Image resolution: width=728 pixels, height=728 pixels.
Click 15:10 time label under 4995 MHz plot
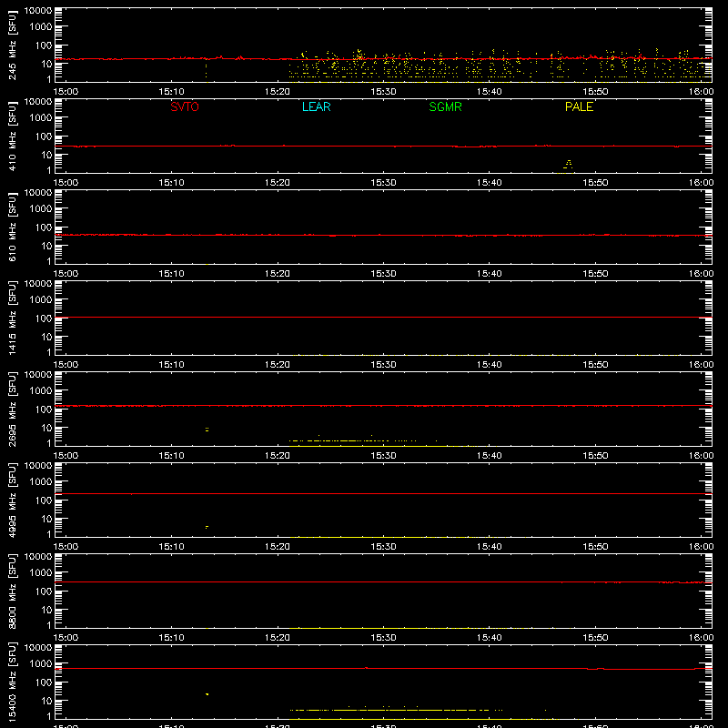171,547
